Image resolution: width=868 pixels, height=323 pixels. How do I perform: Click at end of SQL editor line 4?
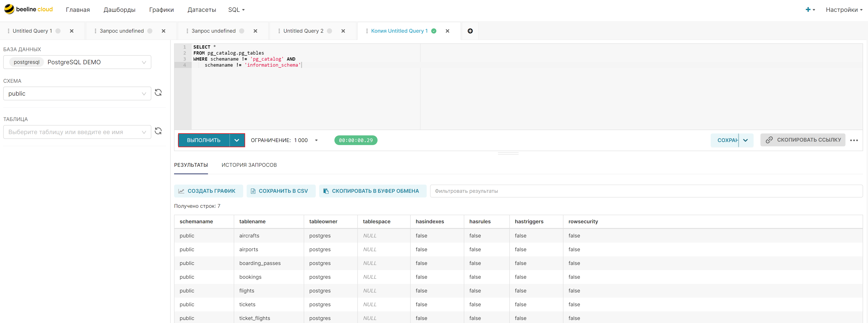click(301, 65)
